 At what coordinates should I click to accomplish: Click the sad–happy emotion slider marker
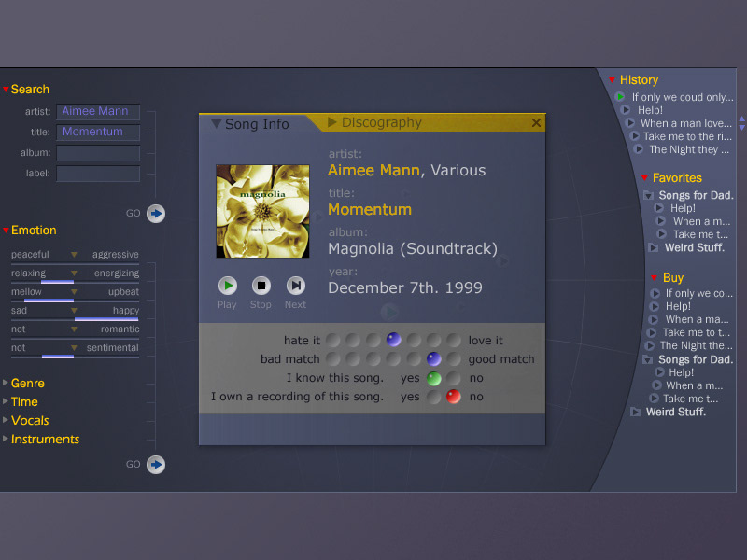click(74, 311)
